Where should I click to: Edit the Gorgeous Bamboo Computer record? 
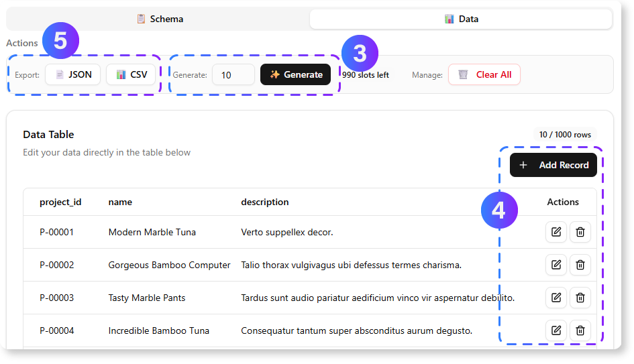[x=556, y=265]
